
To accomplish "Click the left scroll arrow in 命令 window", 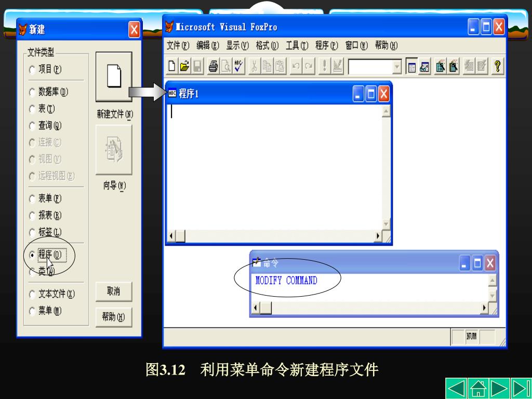I will 256,308.
